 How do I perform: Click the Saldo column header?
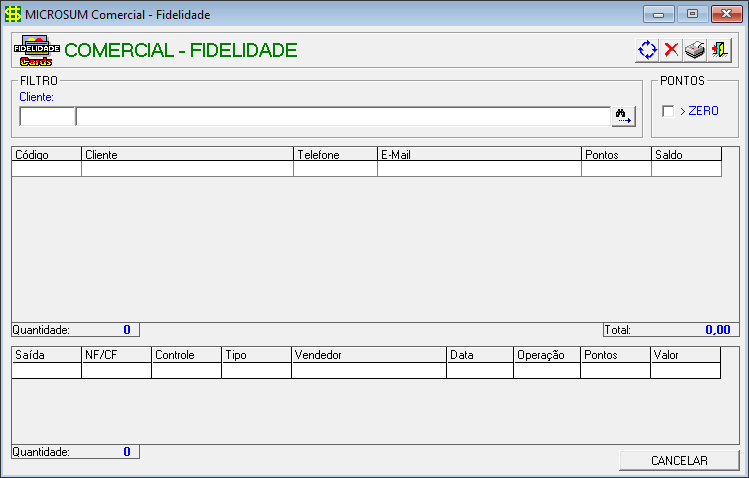tap(686, 154)
